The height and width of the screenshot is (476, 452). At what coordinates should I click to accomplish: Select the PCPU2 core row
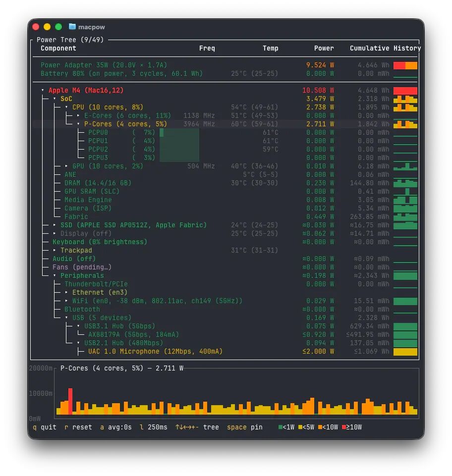[x=225, y=150]
